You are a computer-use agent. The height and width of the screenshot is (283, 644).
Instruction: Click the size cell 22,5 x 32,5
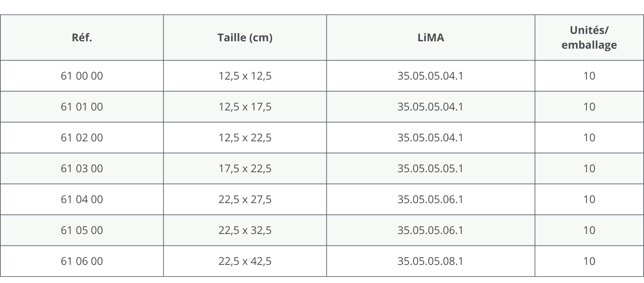(x=245, y=230)
